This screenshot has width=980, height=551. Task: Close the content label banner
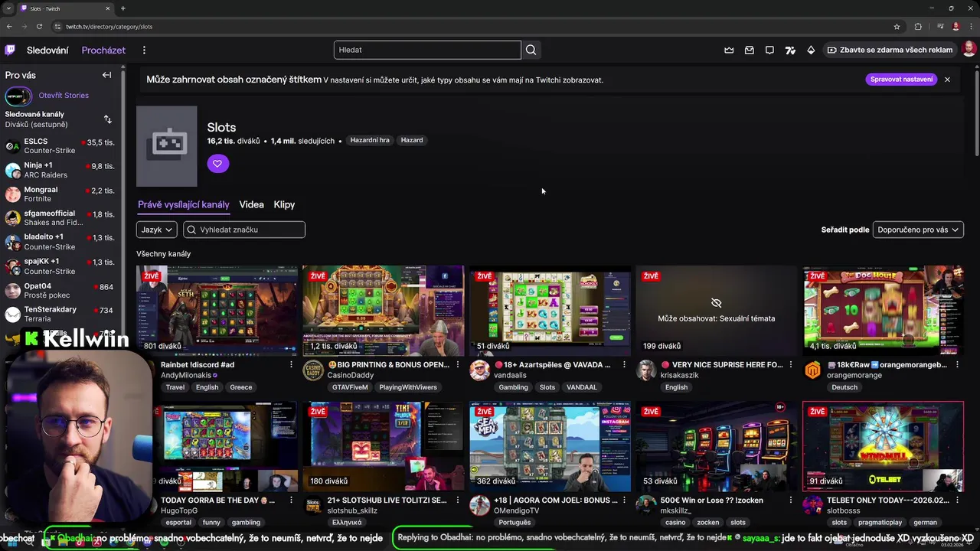[x=947, y=80]
